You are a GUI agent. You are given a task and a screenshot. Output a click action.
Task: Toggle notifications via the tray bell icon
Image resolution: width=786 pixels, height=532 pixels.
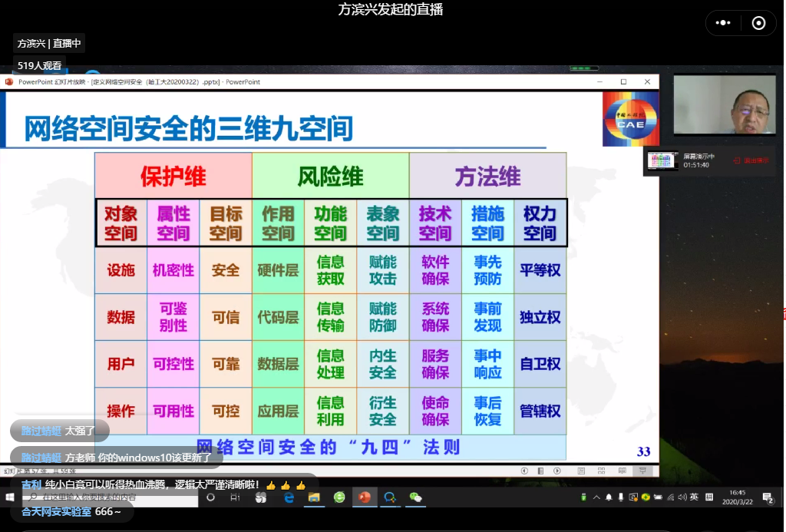pos(608,497)
